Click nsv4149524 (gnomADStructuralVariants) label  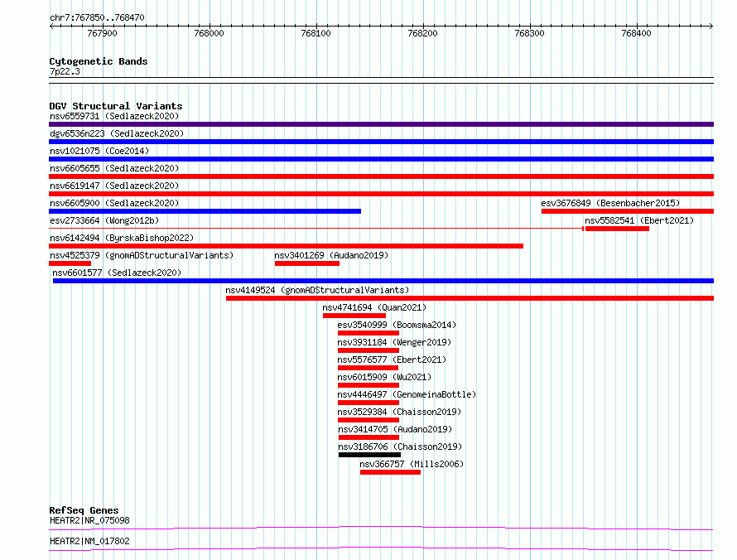(x=317, y=290)
